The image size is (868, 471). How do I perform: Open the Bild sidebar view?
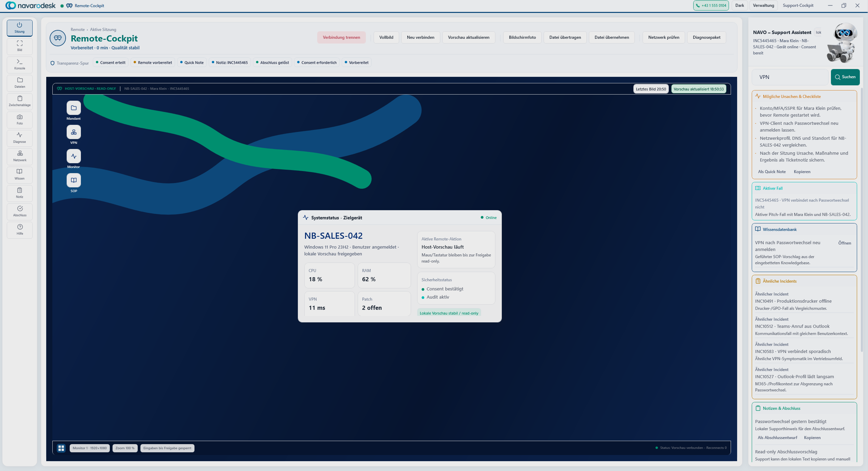click(x=20, y=46)
